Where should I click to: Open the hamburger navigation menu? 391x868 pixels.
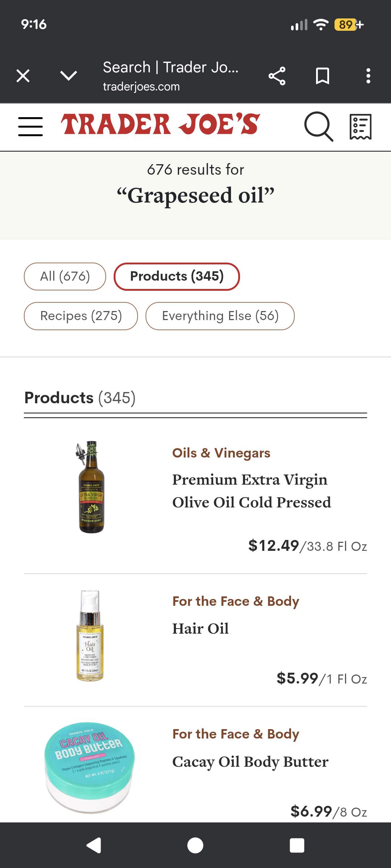[30, 126]
